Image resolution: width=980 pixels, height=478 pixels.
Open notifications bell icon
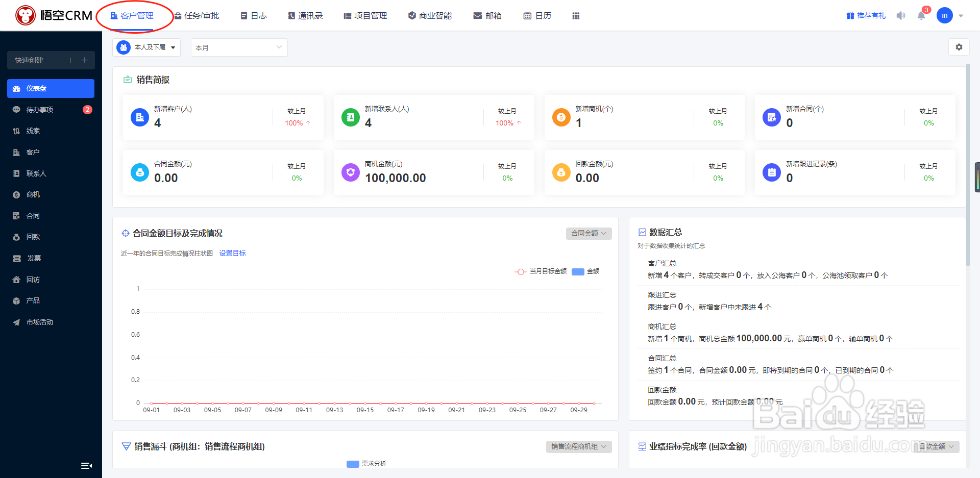921,16
